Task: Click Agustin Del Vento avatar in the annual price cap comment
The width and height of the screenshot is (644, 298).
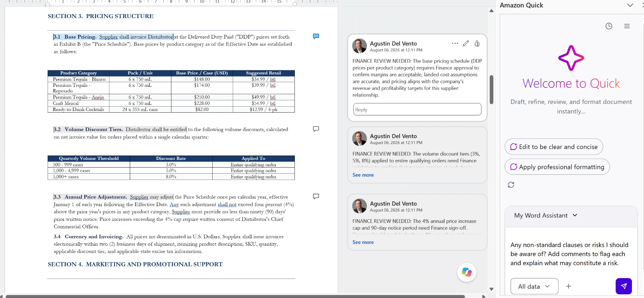Action: click(x=360, y=206)
